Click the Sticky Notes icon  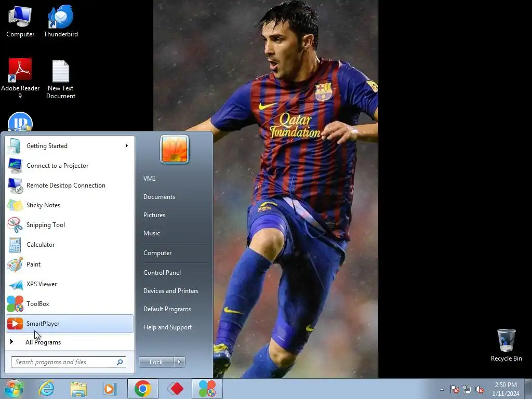(x=15, y=205)
